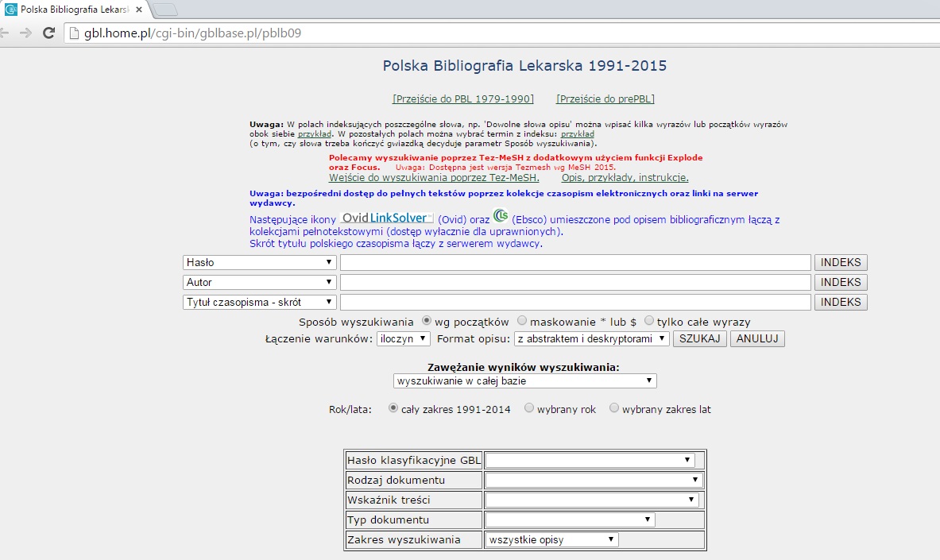The width and height of the screenshot is (940, 560).
Task: Click the 'Polska Bibliografia Lekarska 1991-2015' heading
Action: click(524, 65)
